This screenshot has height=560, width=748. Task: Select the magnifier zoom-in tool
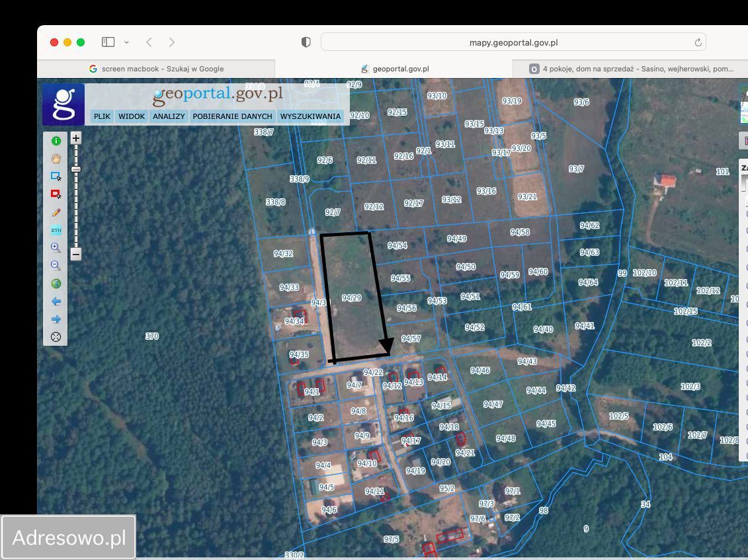point(56,248)
